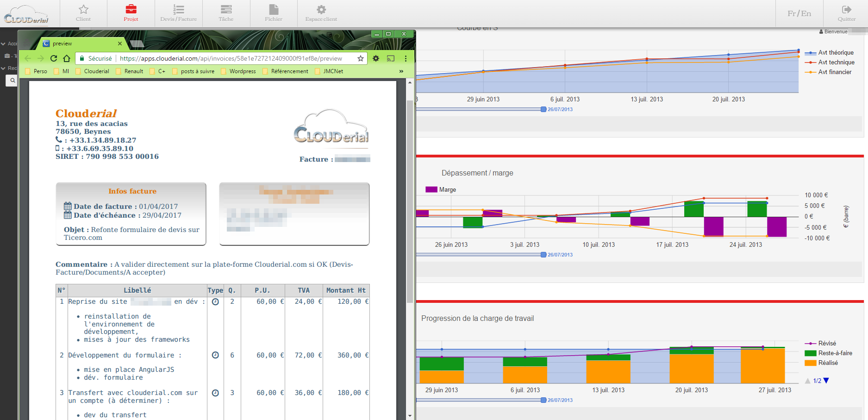
Task: Click the browser forward arrow
Action: pyautogui.click(x=41, y=58)
